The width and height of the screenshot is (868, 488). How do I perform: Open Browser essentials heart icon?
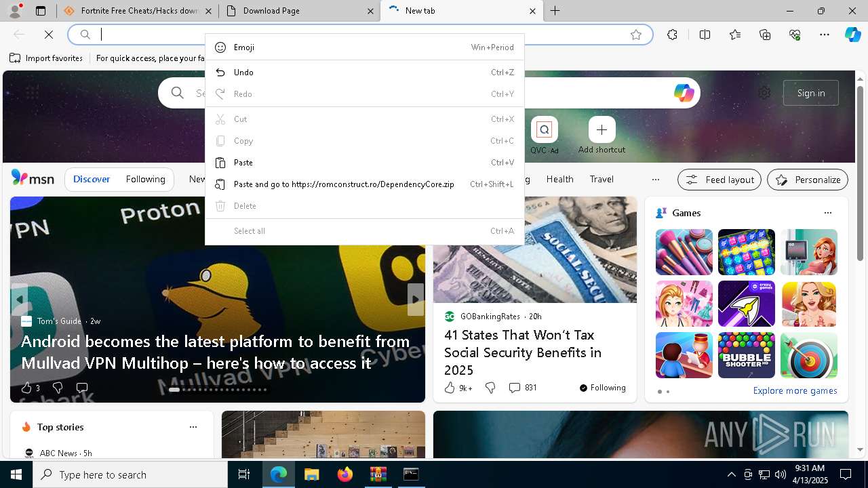(x=795, y=35)
